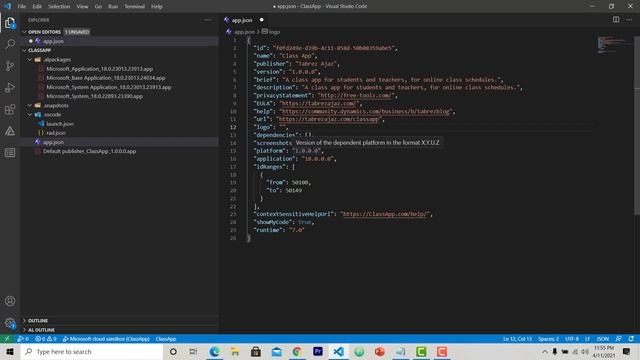Viewport: 640px width, 360px height.
Task: Click the tabrezajaz.com/classapp url link in code
Action: click(329, 119)
